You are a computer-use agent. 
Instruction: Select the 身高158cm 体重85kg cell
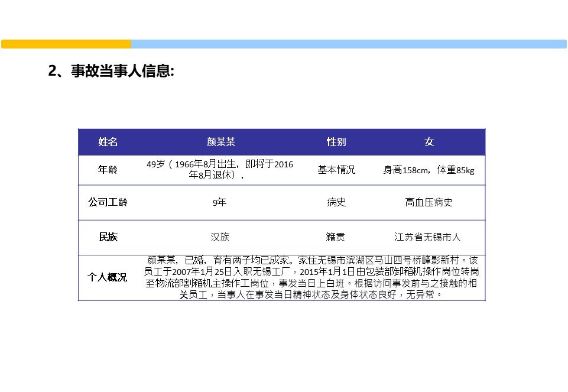tap(429, 170)
